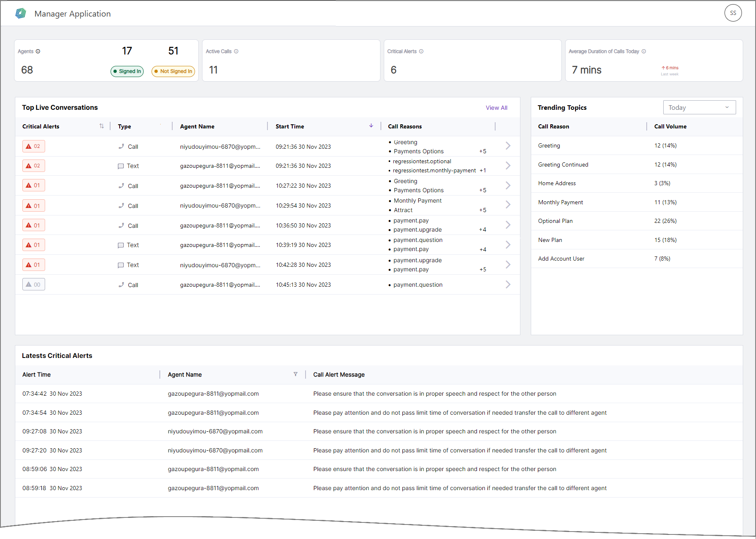Screen dimensions: 756x539
Task: Click the phone icon in the 10:45:13 row
Action: [x=121, y=285]
